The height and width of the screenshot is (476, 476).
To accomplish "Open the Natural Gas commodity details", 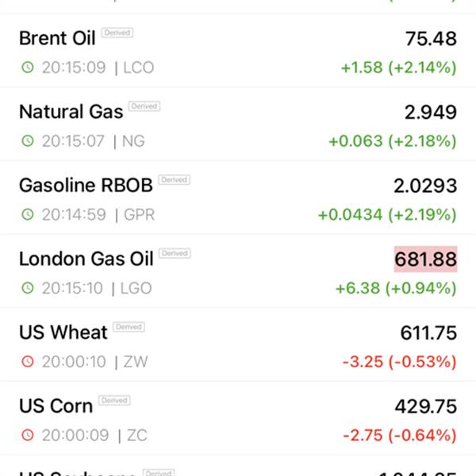I will point(238,125).
